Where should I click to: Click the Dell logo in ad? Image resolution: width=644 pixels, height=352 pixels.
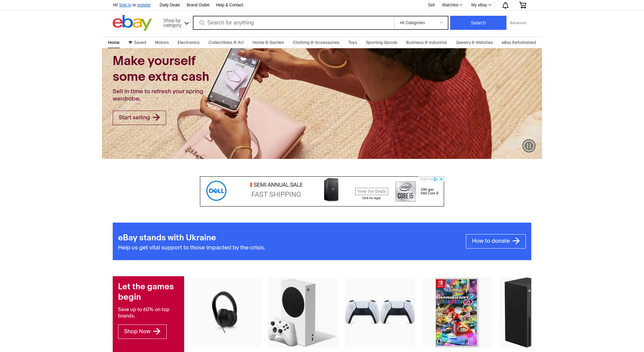tap(216, 191)
